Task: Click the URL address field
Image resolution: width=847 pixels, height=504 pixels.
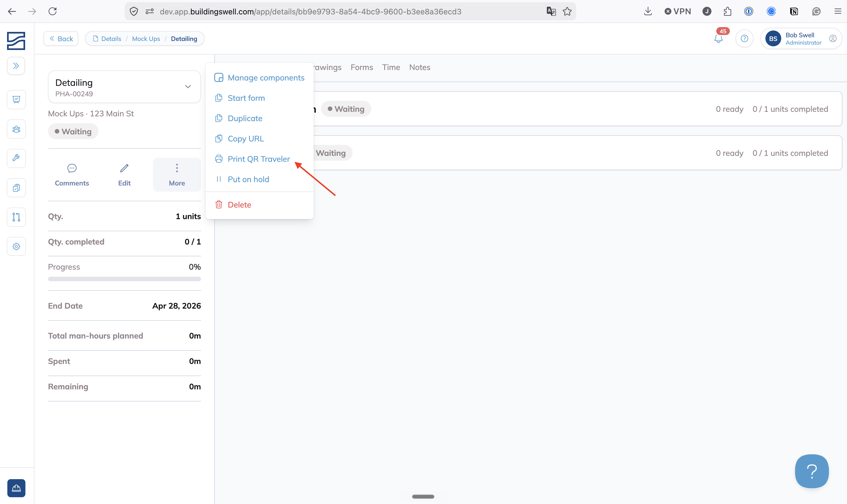Action: pyautogui.click(x=350, y=12)
